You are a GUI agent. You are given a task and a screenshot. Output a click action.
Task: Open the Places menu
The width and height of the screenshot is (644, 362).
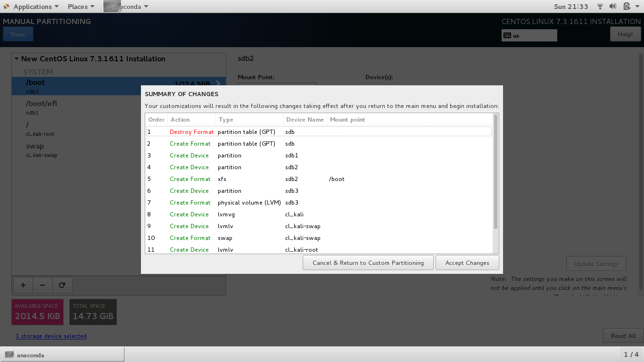click(81, 7)
